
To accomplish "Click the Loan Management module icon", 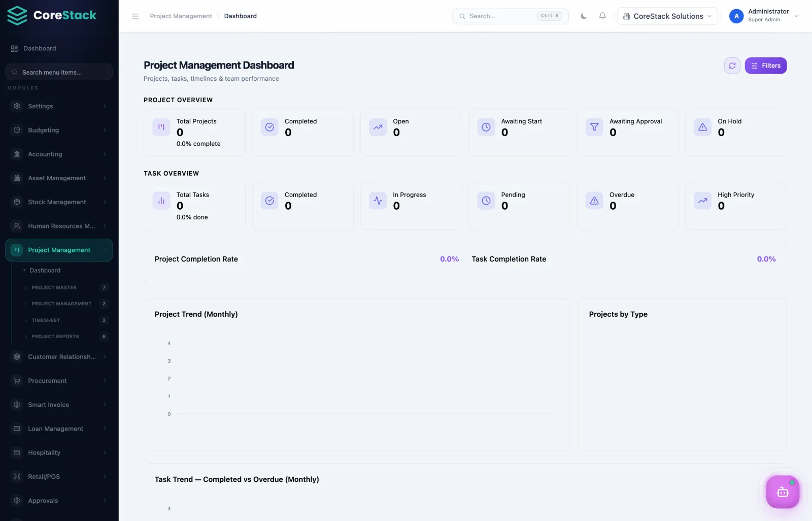I will click(x=17, y=429).
